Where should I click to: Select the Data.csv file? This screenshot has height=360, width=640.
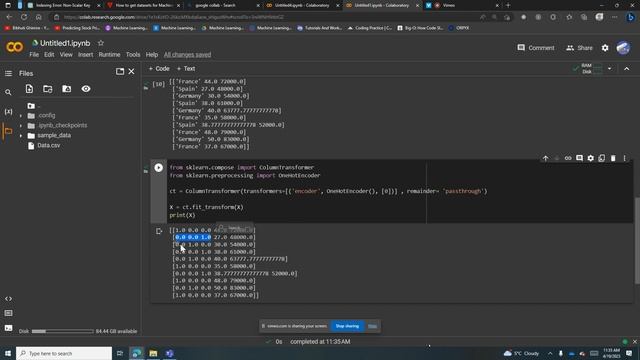[x=49, y=145]
